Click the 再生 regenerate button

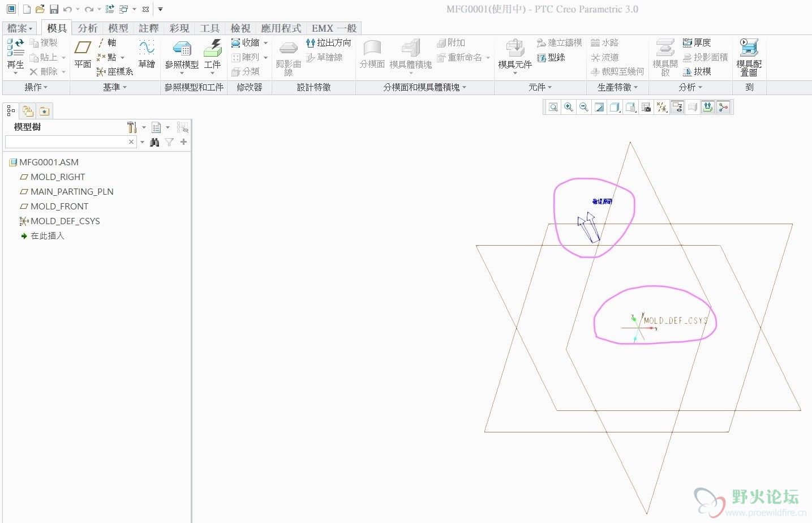tap(16, 56)
